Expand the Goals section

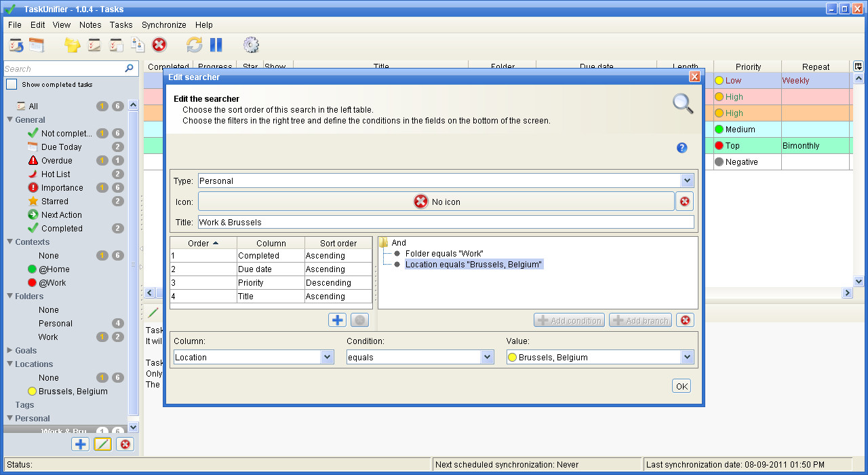click(x=10, y=351)
